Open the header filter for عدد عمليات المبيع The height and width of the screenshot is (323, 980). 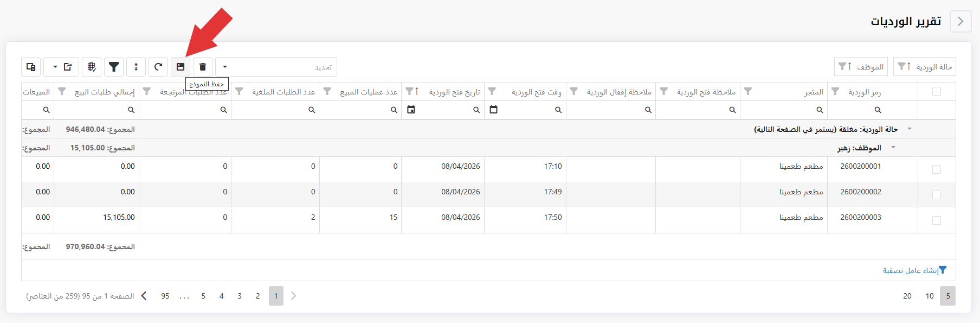[x=327, y=92]
